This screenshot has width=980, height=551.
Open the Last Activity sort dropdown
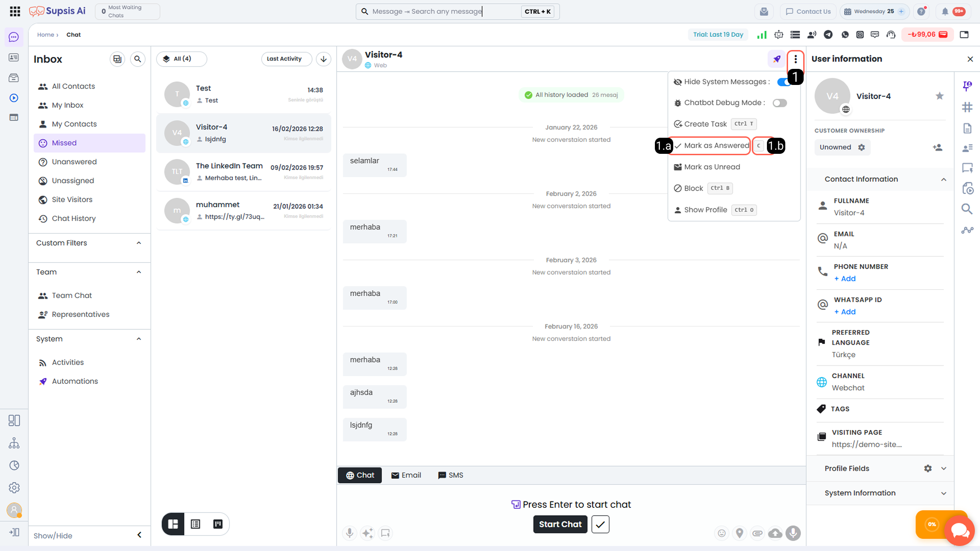[x=287, y=59]
